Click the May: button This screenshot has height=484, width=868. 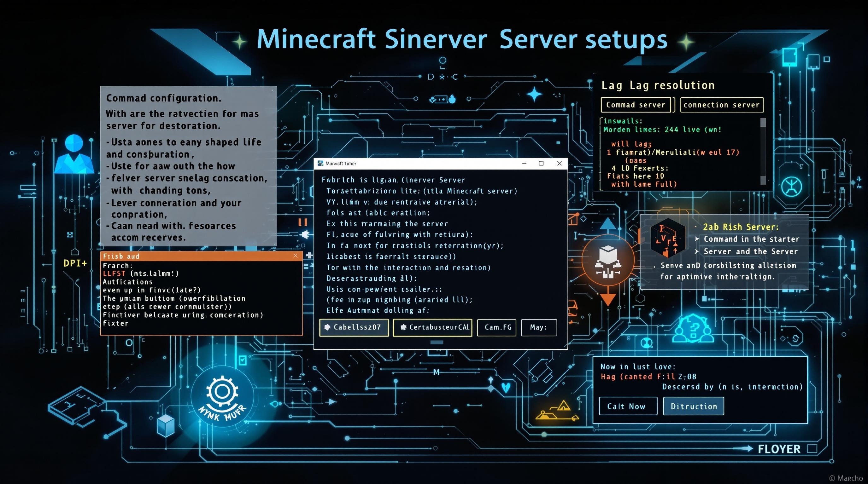tap(539, 327)
